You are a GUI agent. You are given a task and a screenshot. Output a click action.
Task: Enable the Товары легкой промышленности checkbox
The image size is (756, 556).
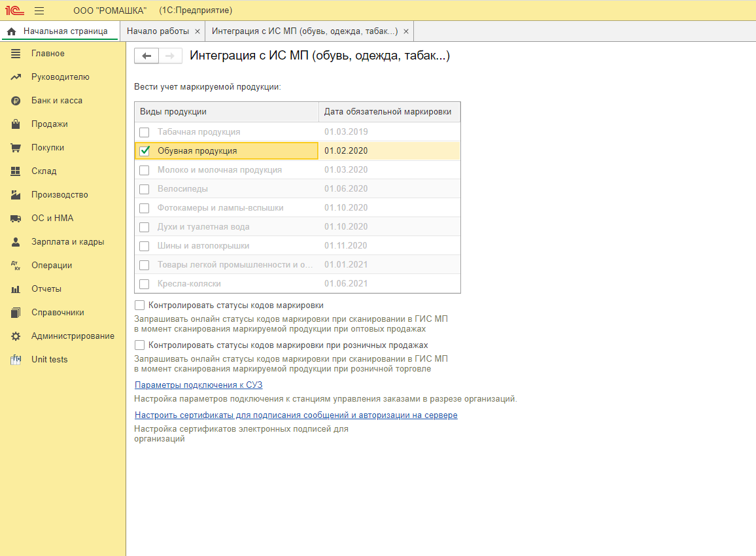coord(144,265)
